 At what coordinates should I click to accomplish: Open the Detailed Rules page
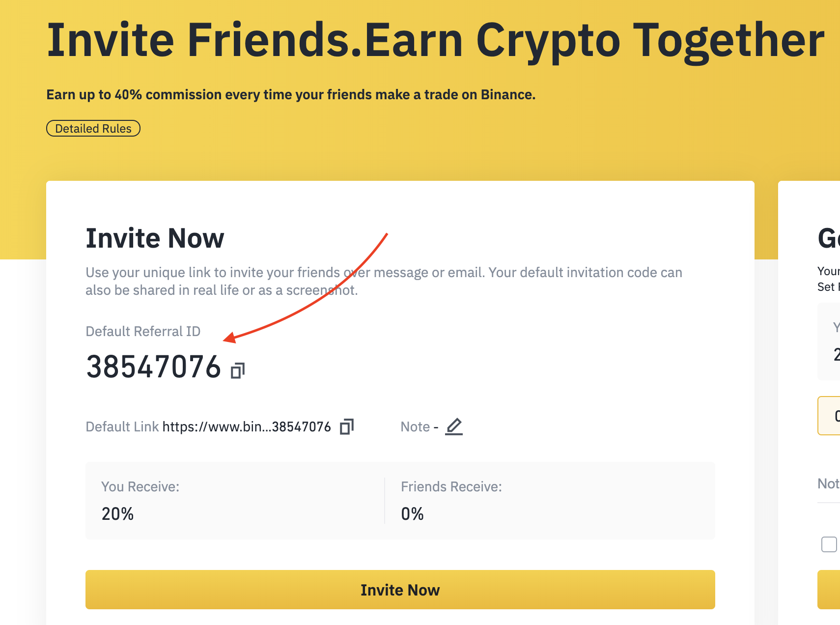click(x=93, y=128)
